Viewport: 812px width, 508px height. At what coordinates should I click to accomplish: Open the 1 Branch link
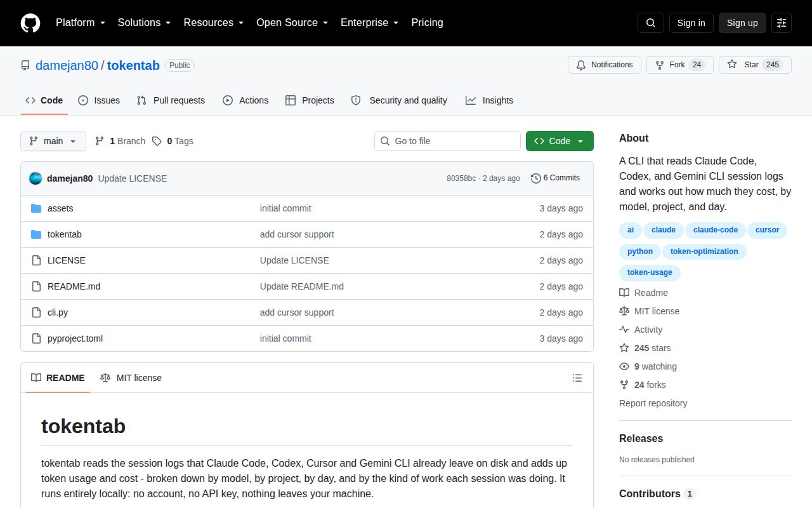click(120, 141)
